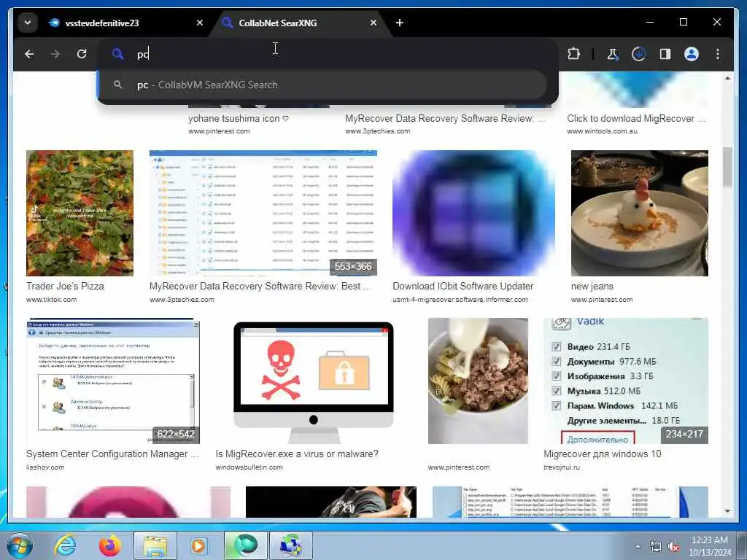The height and width of the screenshot is (560, 747).
Task: Click 'Trader Joe's Pizza' title link
Action: click(x=65, y=286)
